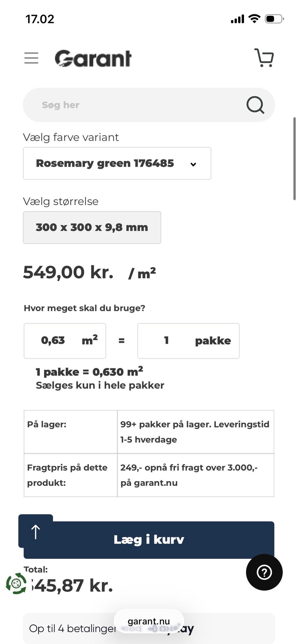Open the Op til 4 betalinger banner
The height and width of the screenshot is (644, 298).
pos(149,629)
